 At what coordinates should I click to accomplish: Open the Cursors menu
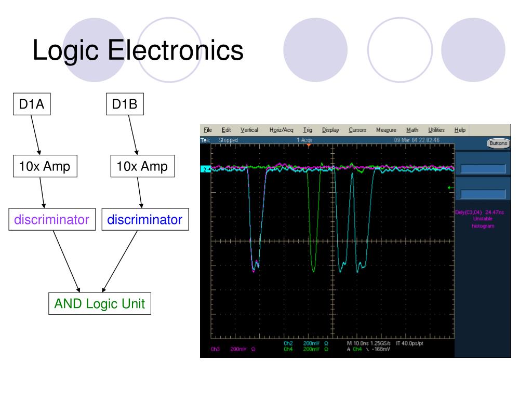click(x=357, y=130)
